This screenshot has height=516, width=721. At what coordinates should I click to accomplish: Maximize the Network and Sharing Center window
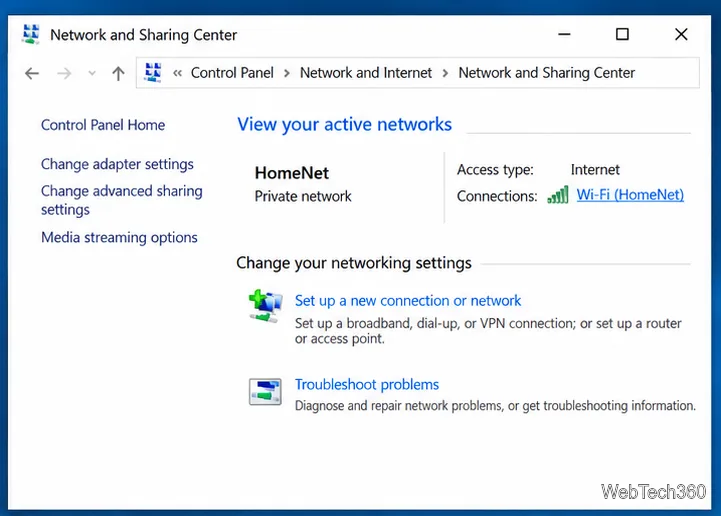click(622, 34)
